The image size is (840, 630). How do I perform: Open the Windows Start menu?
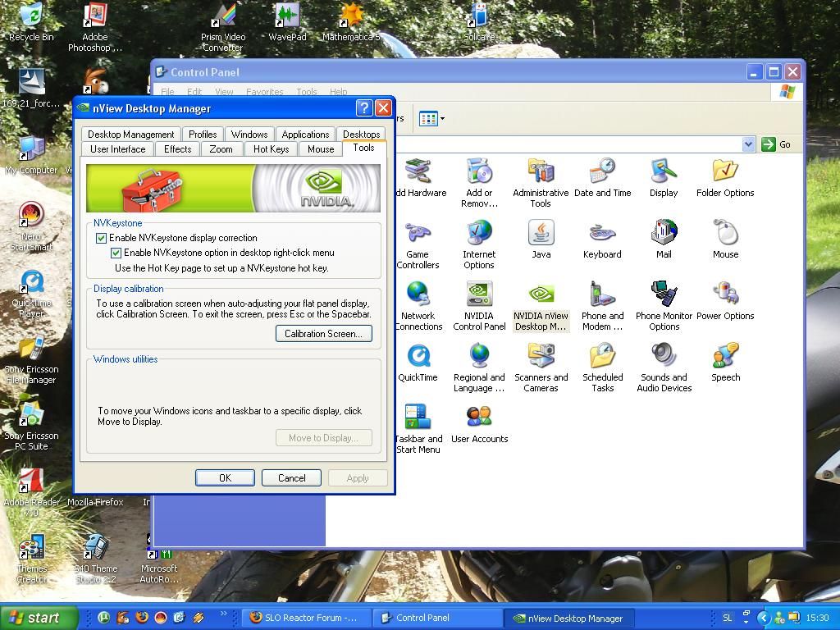tap(39, 618)
